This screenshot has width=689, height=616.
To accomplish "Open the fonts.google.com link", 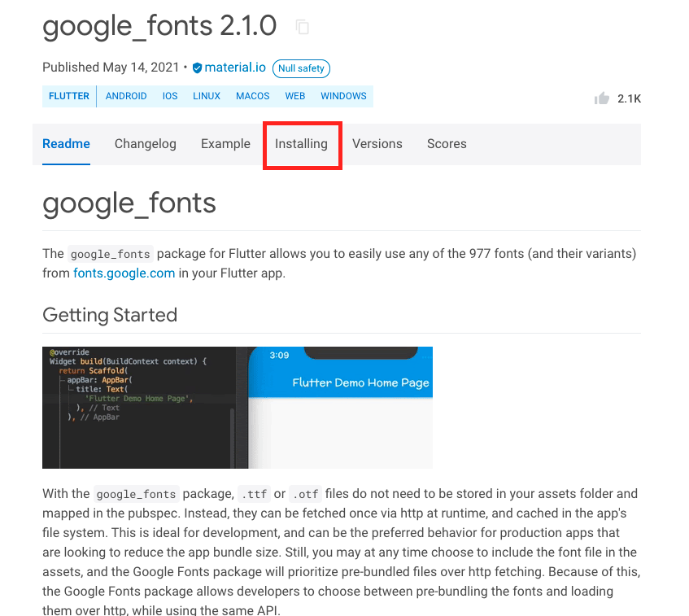I will (x=124, y=273).
